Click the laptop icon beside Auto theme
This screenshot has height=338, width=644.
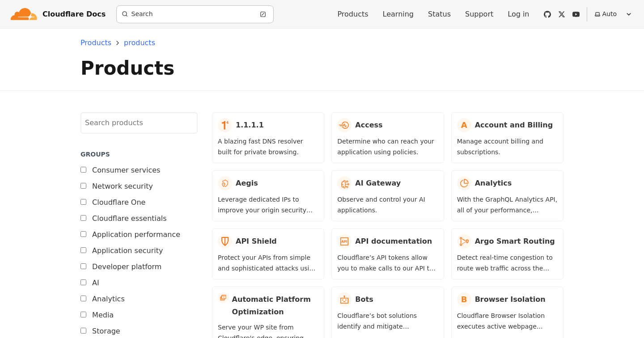[x=597, y=14]
